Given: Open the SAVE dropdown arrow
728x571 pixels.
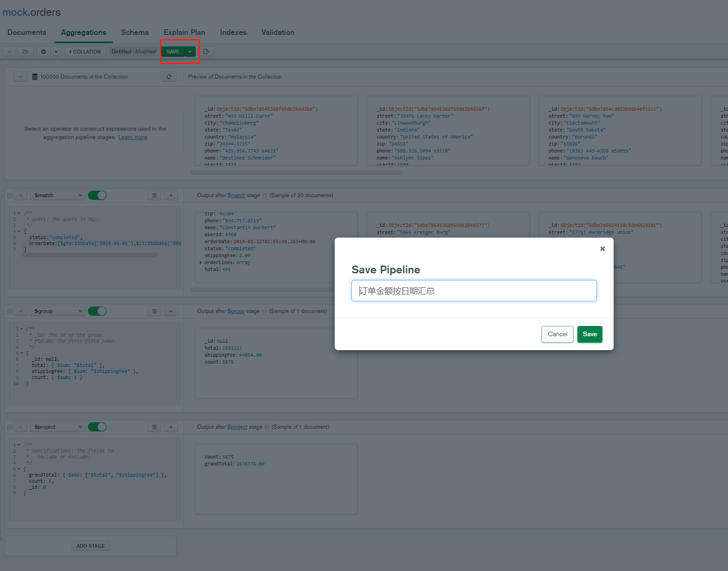Looking at the screenshot, I should (x=190, y=52).
